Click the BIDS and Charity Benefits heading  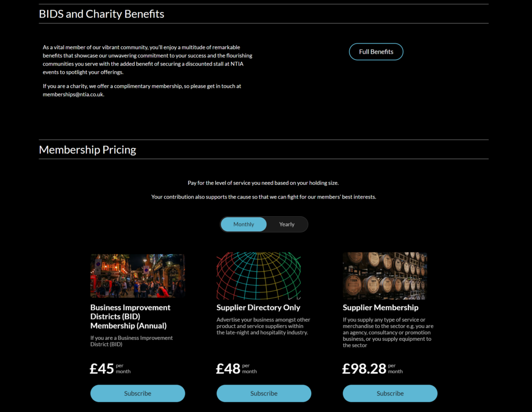[x=101, y=14]
